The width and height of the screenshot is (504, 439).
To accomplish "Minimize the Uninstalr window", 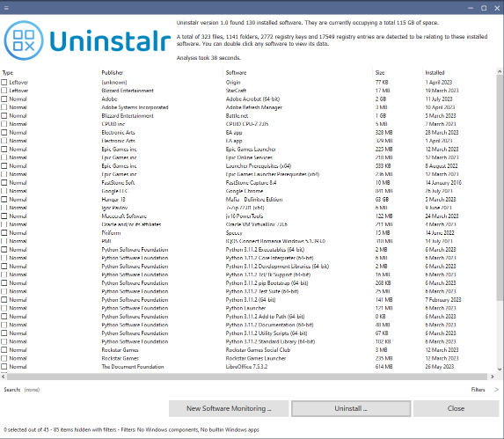I will coord(471,8).
